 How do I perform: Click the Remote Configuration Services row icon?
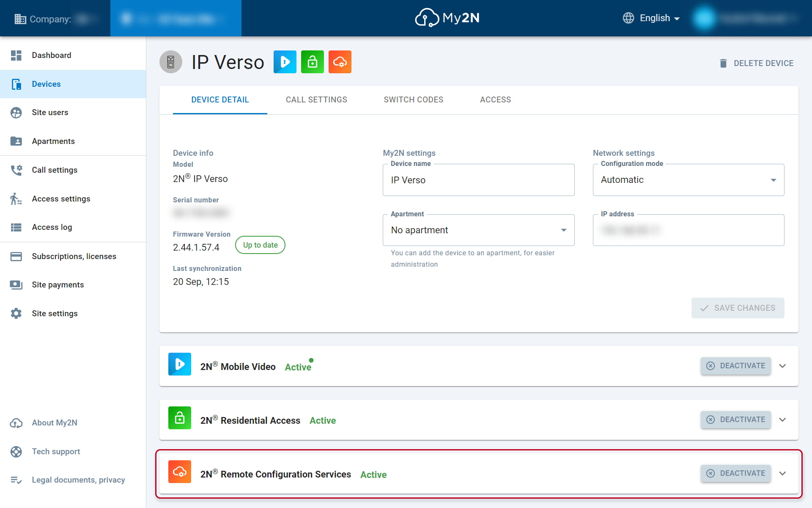pos(180,472)
